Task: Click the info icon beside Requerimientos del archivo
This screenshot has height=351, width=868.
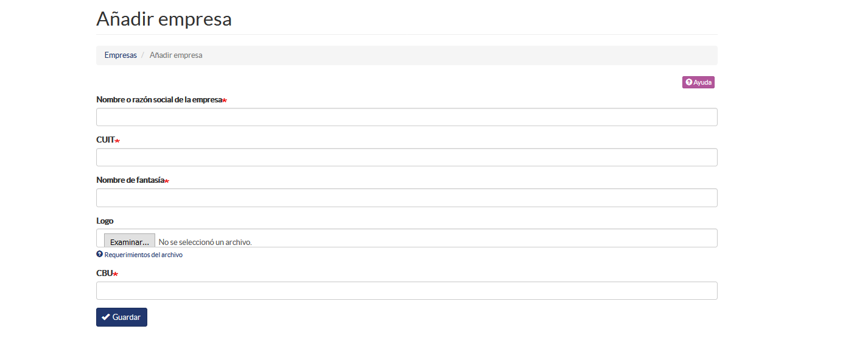Action: coord(99,254)
